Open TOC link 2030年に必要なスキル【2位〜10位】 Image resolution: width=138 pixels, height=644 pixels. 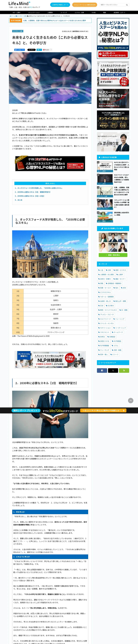pos(30,196)
